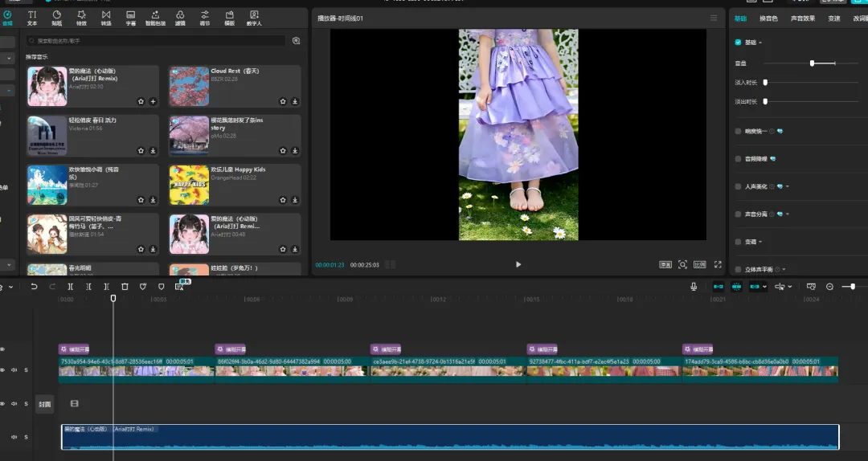The image size is (868, 461).
Task: Expand the 人声美化 dropdown arrow
Action: point(787,187)
